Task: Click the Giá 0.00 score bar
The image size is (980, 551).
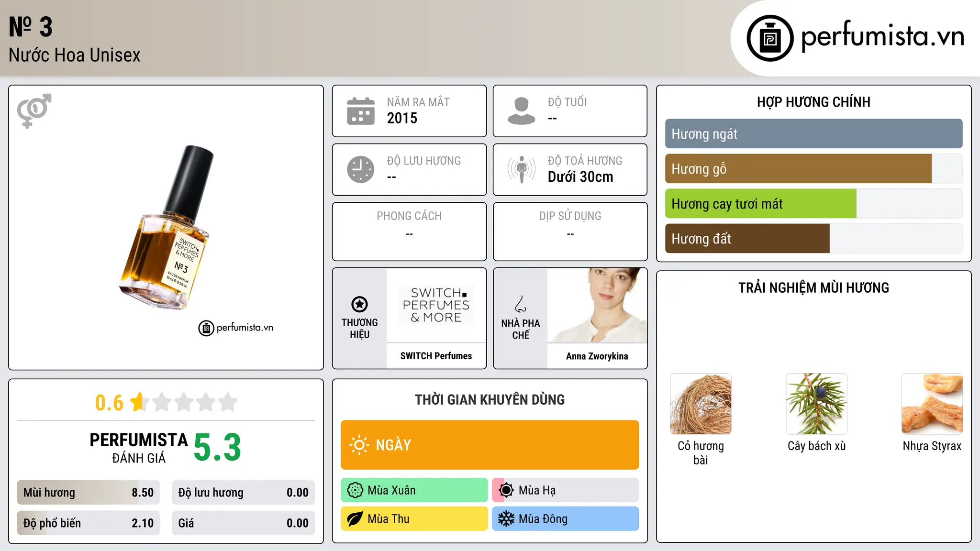Action: [x=244, y=523]
